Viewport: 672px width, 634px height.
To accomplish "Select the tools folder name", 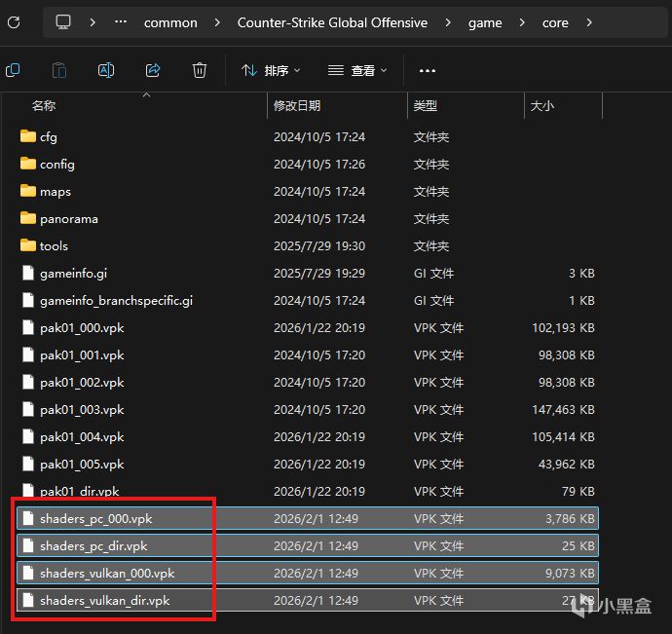I will coord(54,246).
